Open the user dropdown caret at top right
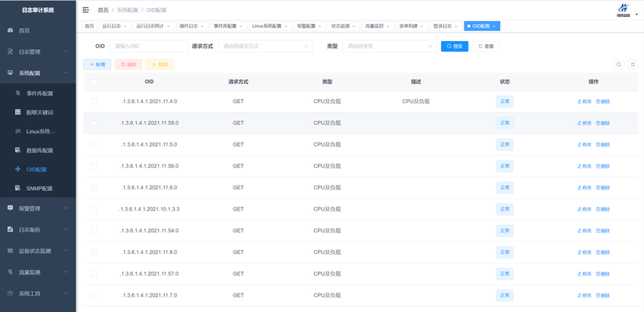 coord(636,14)
